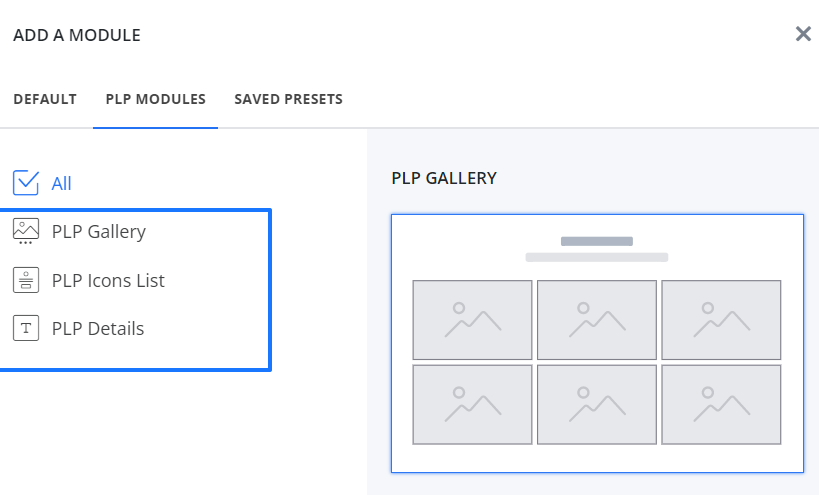Click the PLP GALLERY section heading
Screen dimensions: 819x495
(444, 178)
